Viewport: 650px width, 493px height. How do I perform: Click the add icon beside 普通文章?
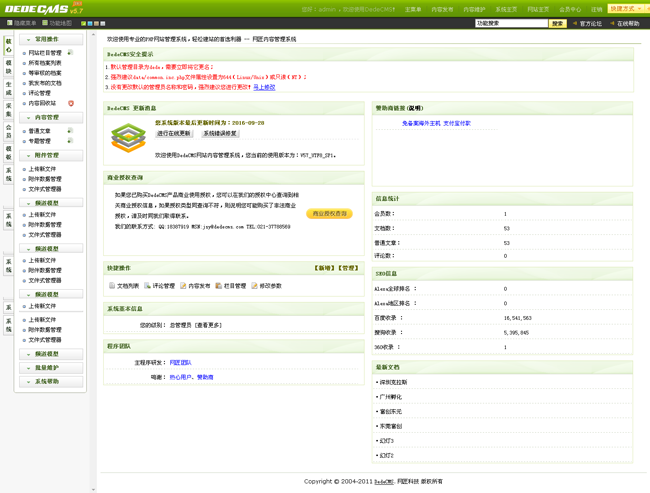(70, 131)
